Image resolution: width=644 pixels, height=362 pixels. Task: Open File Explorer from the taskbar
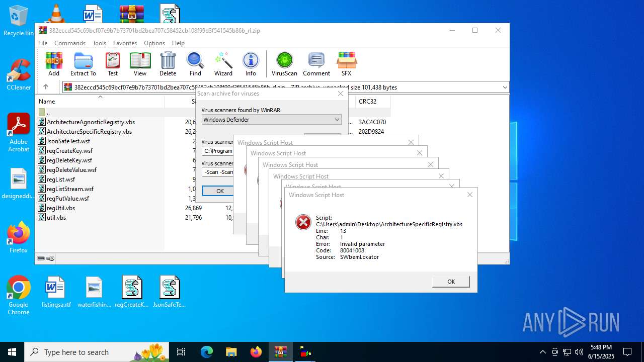point(231,352)
